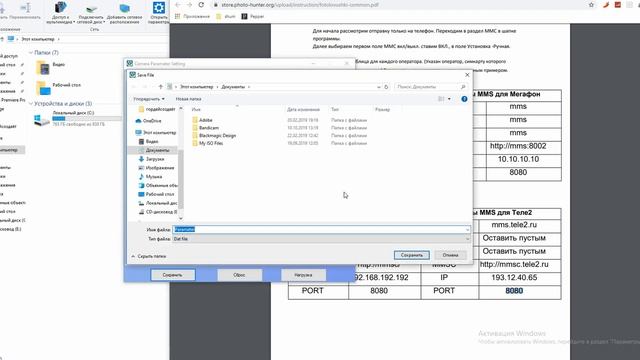Open Локальный диск (C:) in Explorer
The height and width of the screenshot is (360, 640).
coord(77,118)
